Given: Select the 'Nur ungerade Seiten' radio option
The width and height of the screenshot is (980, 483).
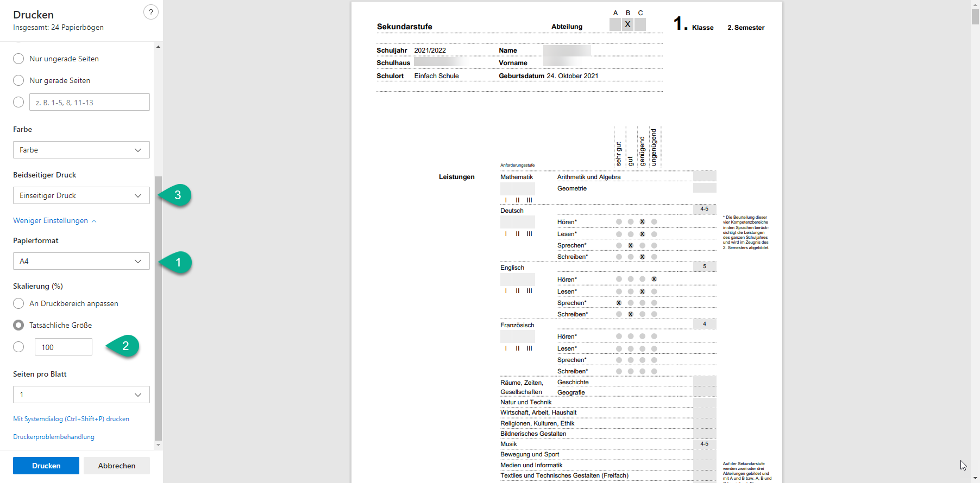Looking at the screenshot, I should point(18,59).
